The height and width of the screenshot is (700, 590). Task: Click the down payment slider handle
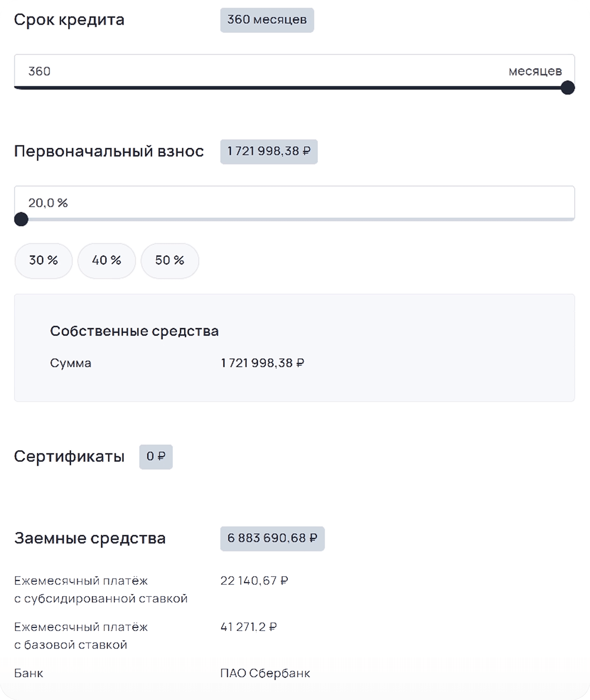coord(21,219)
